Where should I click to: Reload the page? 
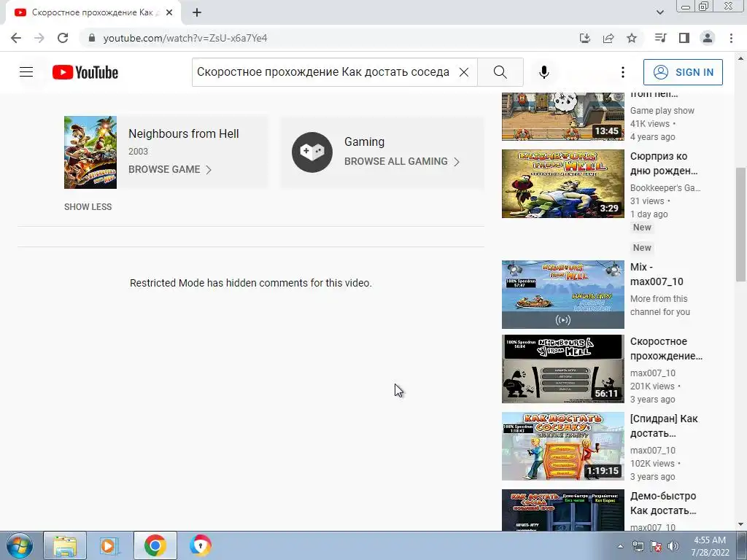63,38
